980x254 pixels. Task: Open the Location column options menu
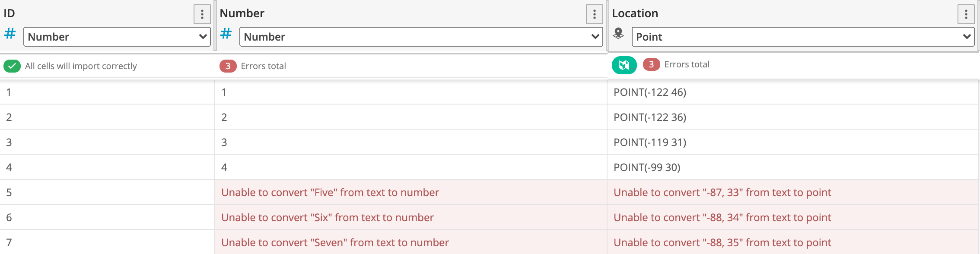pyautogui.click(x=966, y=15)
